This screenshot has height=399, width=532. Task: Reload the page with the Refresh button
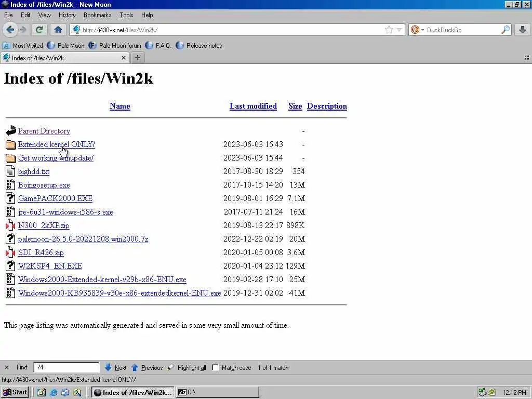(x=39, y=30)
